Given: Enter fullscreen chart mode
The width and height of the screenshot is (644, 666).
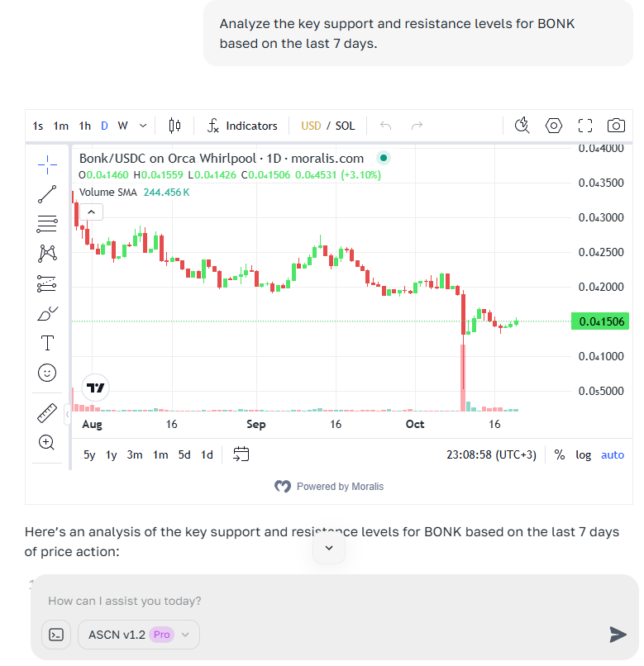Looking at the screenshot, I should click(x=585, y=126).
